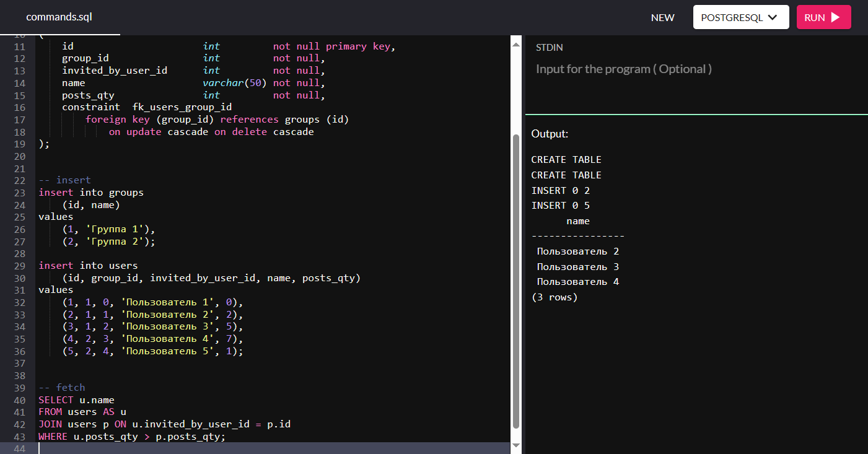Click the 'Output:' heading
Viewport: 868px width, 454px height.
click(550, 134)
